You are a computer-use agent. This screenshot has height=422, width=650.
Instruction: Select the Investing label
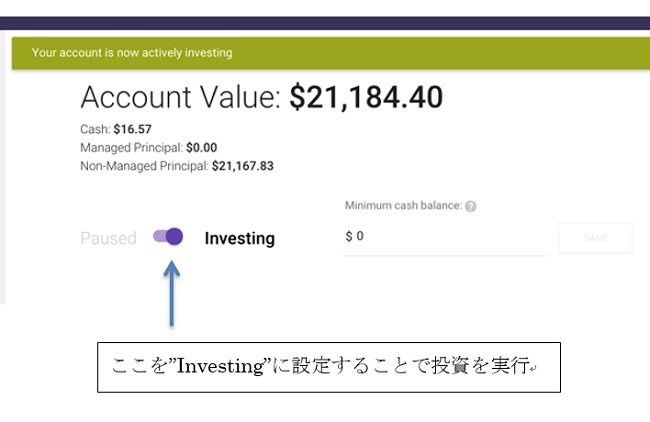click(x=239, y=238)
